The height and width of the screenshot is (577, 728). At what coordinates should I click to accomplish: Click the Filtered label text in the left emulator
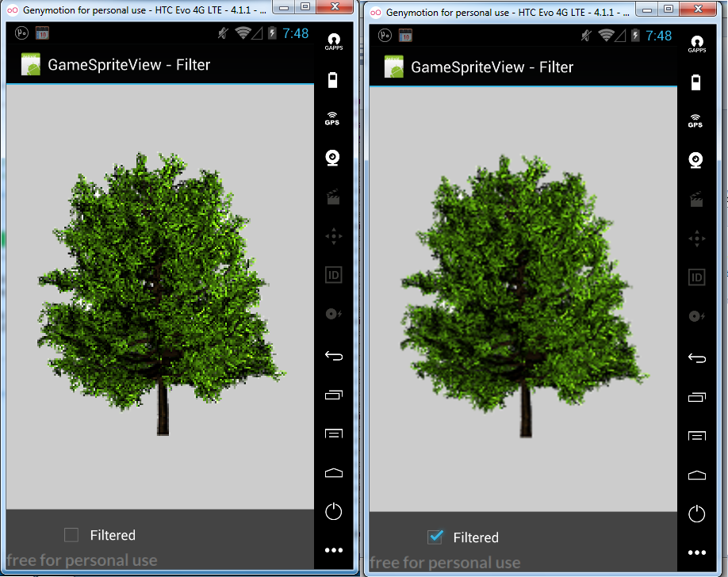point(113,535)
